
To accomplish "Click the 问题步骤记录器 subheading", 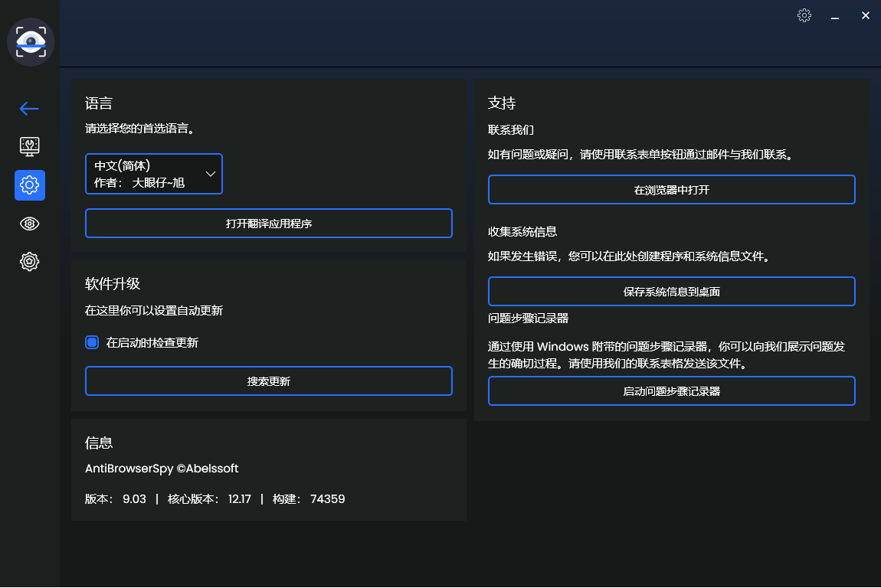I will (x=528, y=318).
